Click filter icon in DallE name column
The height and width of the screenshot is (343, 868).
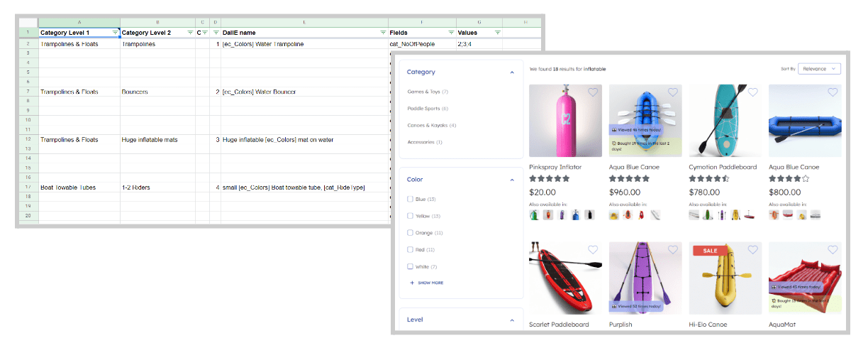point(383,33)
